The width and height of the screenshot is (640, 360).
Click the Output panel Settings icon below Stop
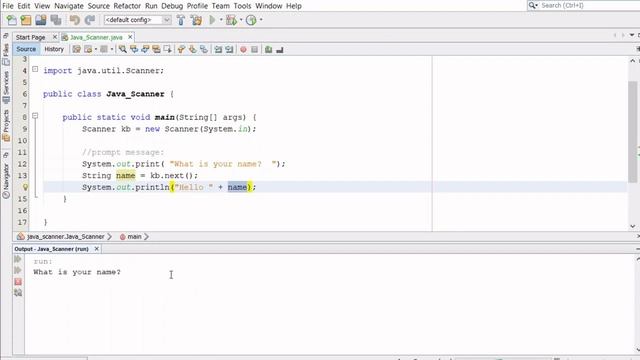pos(18,293)
